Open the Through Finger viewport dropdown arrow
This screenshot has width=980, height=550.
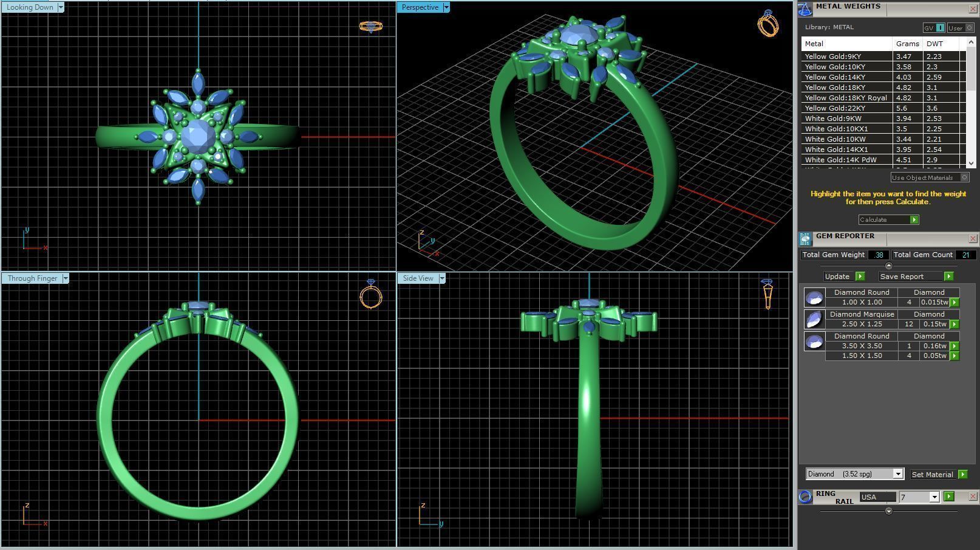(x=66, y=278)
